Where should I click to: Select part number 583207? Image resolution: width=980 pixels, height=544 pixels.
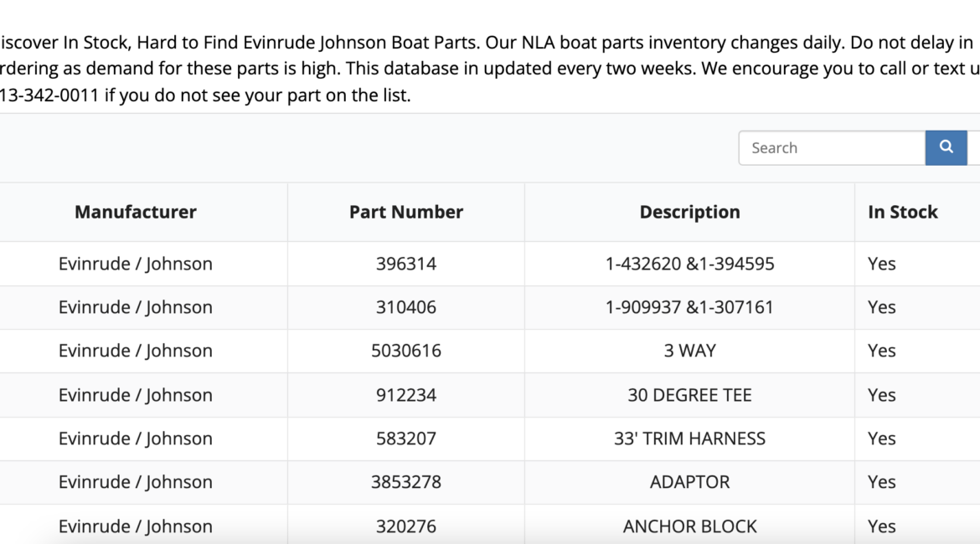(x=406, y=439)
